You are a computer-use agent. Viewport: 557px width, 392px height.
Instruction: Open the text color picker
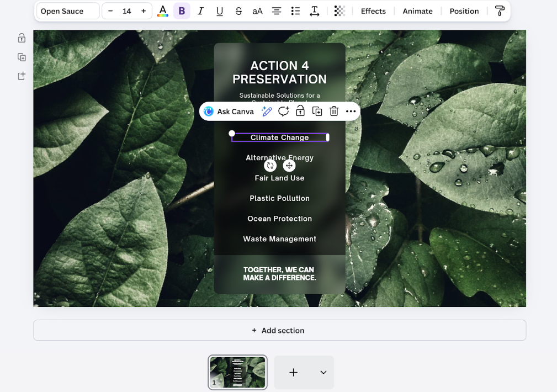tap(162, 11)
